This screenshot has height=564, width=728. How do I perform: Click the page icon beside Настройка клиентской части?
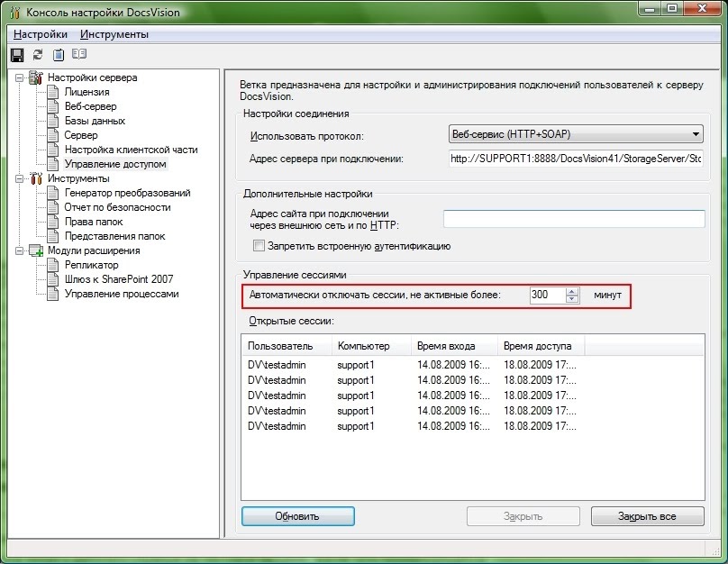53,150
